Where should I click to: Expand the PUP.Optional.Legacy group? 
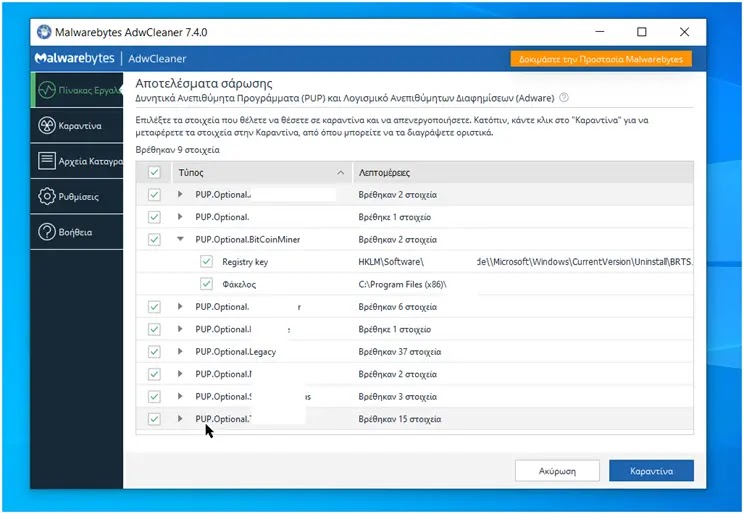180,352
